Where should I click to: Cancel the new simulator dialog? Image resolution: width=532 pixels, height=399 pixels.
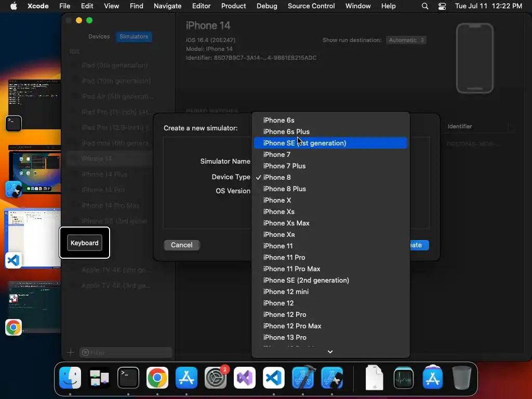[x=181, y=245]
